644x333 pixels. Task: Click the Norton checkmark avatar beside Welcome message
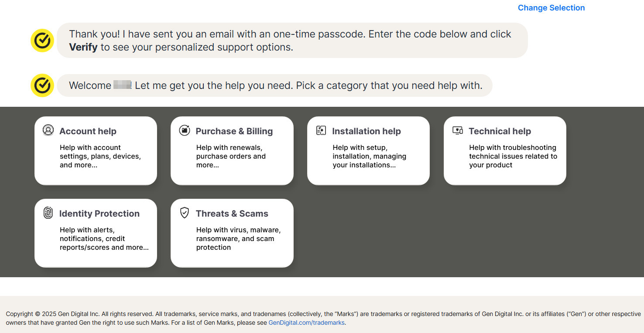click(42, 85)
